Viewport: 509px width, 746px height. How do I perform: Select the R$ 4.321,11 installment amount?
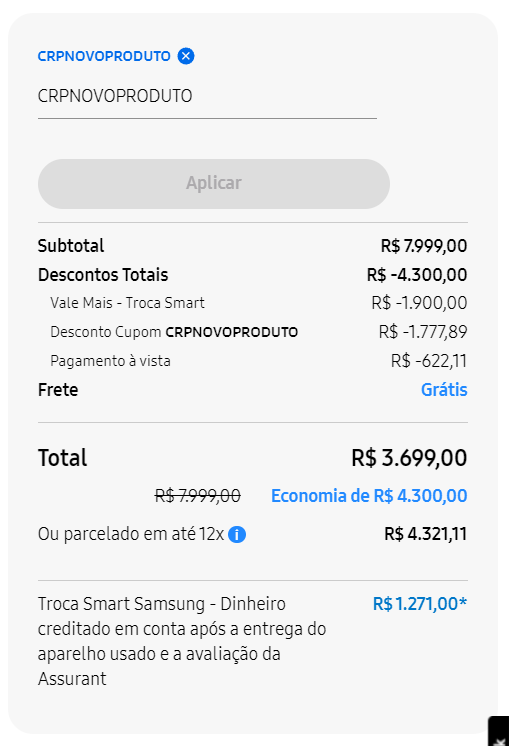tap(425, 534)
